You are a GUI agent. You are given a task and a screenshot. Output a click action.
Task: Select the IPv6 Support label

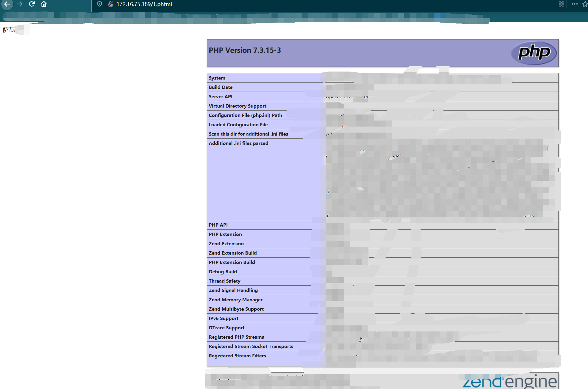click(223, 318)
